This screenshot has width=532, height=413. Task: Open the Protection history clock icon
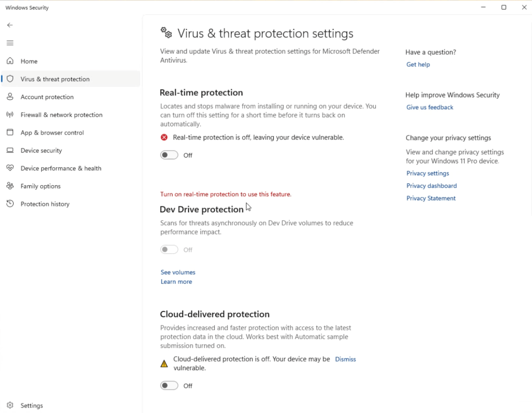pyautogui.click(x=10, y=204)
